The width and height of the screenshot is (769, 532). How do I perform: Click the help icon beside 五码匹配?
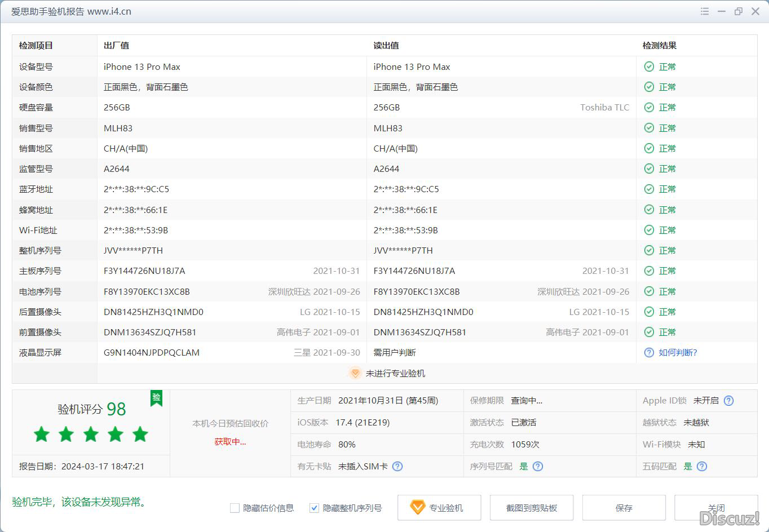pyautogui.click(x=702, y=466)
